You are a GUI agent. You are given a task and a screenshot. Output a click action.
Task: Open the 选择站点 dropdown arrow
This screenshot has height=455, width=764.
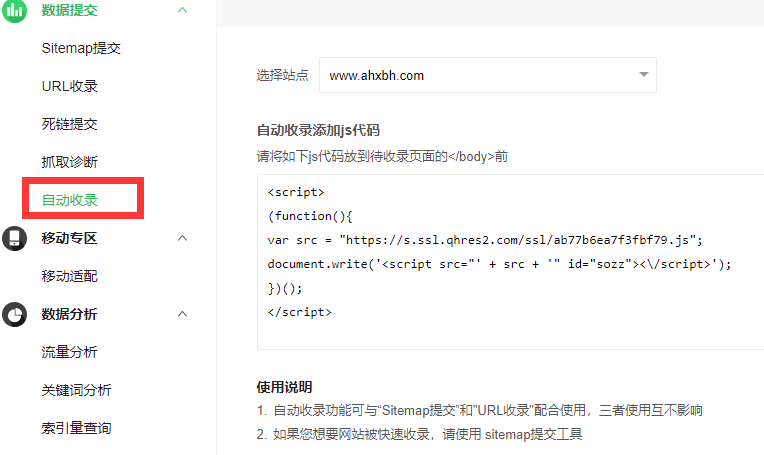(644, 75)
